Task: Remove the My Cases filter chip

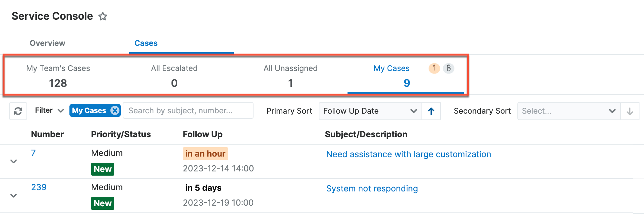Action: tap(114, 110)
